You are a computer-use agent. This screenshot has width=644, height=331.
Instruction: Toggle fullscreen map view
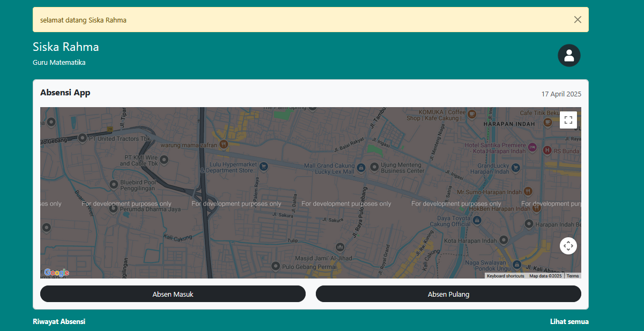568,120
